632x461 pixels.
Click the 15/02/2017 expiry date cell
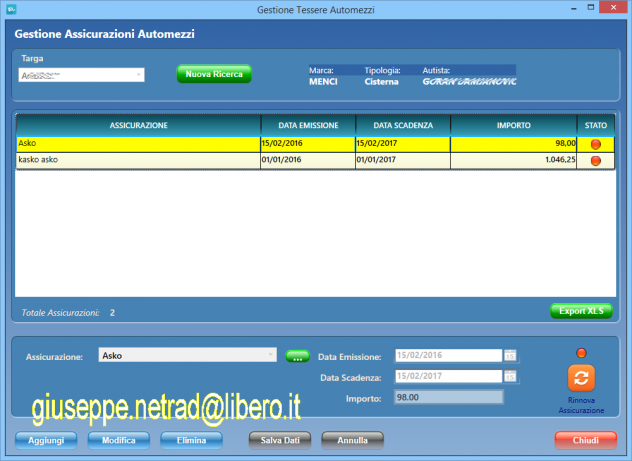click(x=403, y=144)
